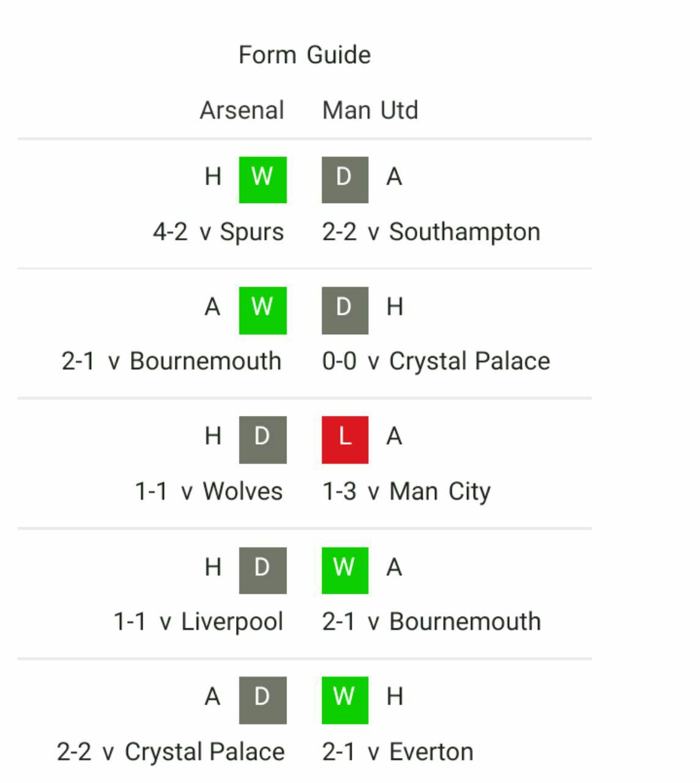Image resolution: width=700 pixels, height=783 pixels.
Task: Open the 1-1 v Liverpool result
Action: click(x=198, y=622)
